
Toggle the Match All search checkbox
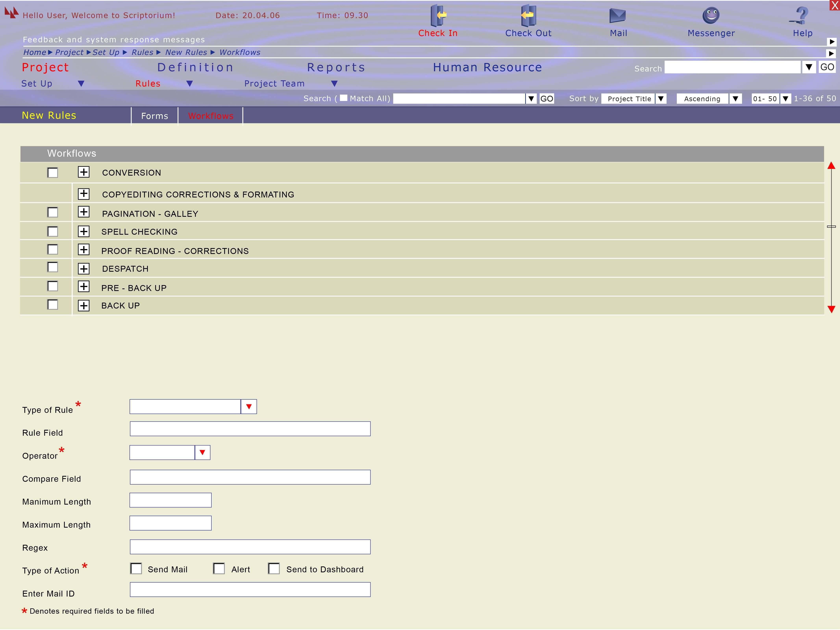[x=343, y=98]
